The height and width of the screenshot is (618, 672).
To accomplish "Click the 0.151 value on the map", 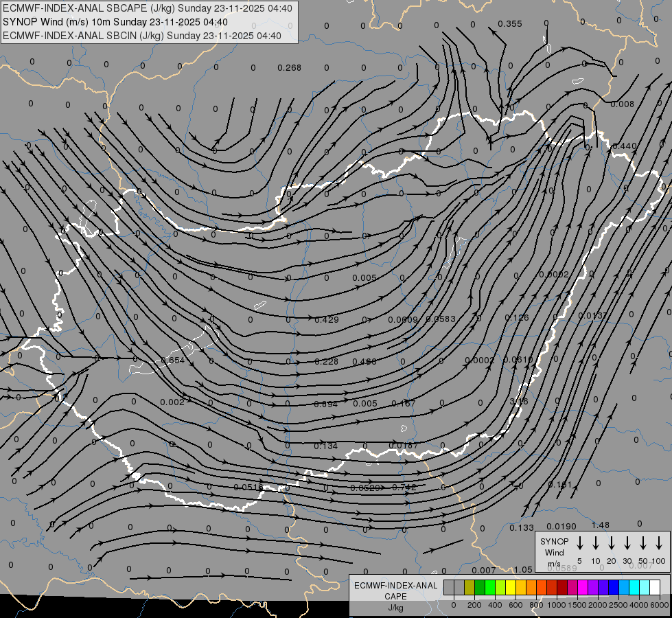I will coord(559,485).
